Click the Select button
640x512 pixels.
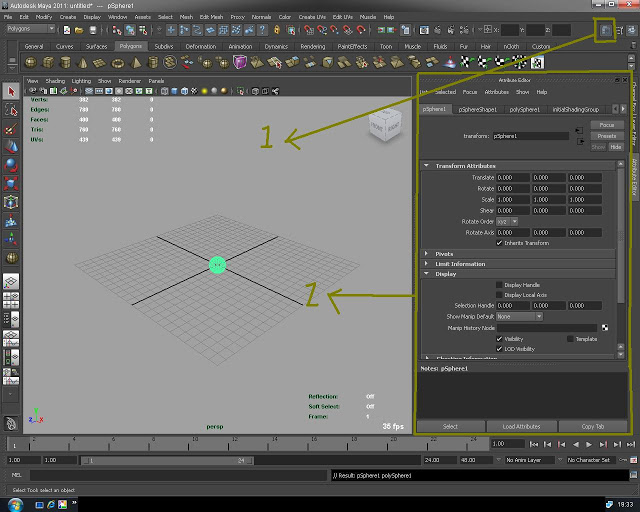(x=450, y=426)
